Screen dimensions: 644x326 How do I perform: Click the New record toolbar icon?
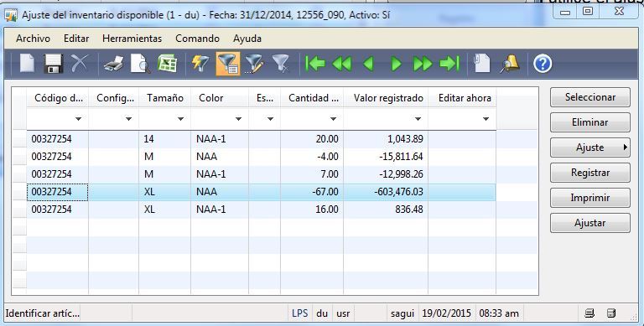coord(27,64)
